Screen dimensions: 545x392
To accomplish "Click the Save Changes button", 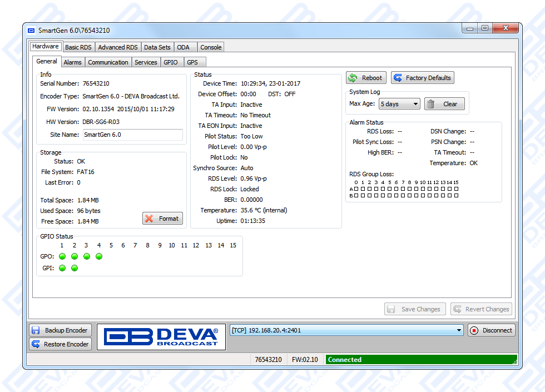I will [415, 309].
